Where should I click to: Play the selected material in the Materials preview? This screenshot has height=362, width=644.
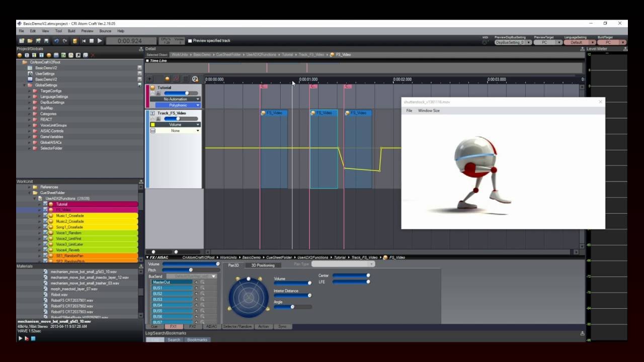(x=21, y=338)
